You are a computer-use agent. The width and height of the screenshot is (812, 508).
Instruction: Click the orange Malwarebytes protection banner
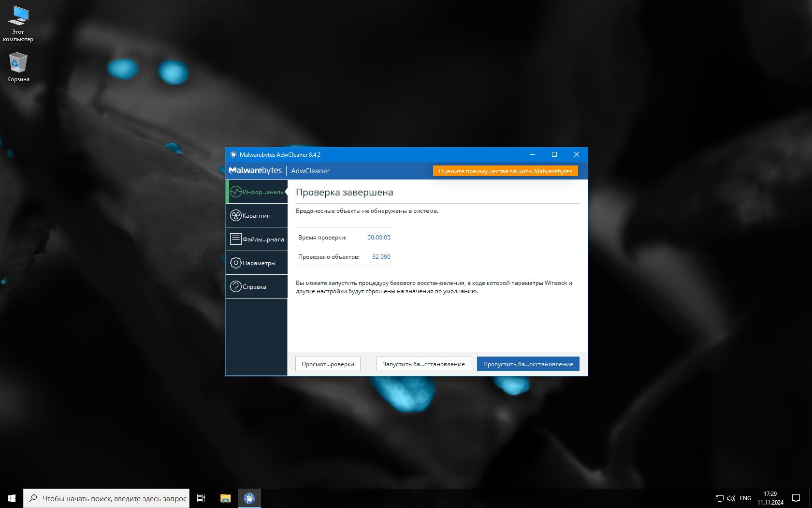505,171
